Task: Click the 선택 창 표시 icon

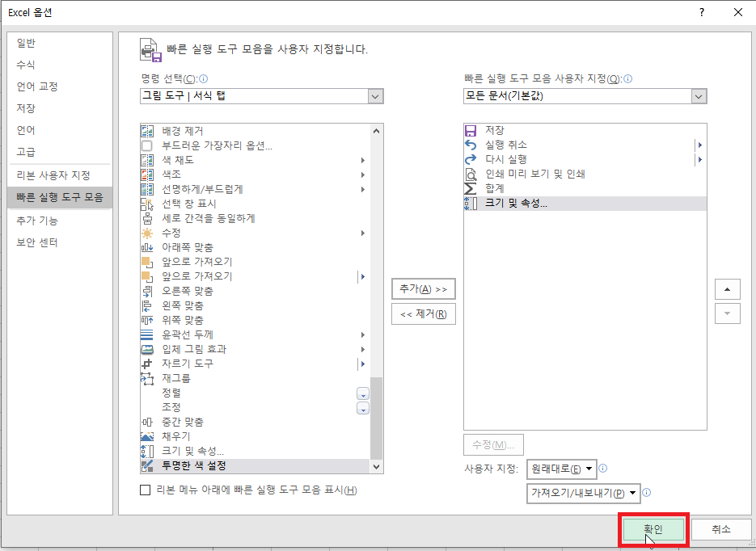Action: tap(147, 204)
